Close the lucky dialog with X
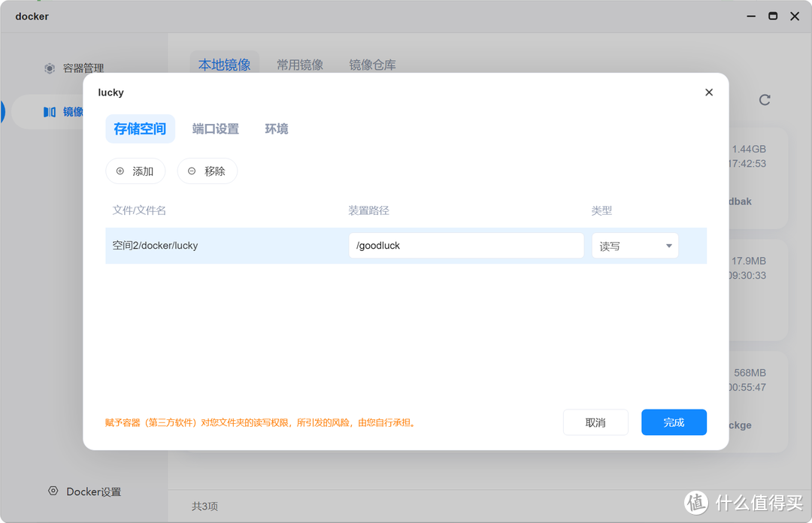 coord(708,92)
